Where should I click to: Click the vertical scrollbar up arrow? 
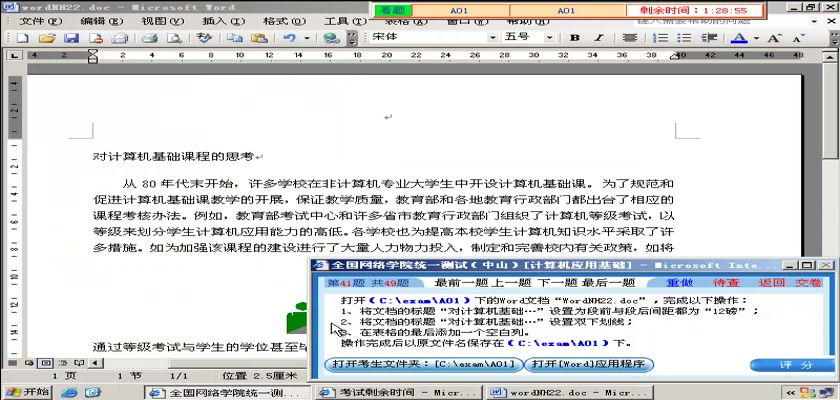[x=830, y=56]
